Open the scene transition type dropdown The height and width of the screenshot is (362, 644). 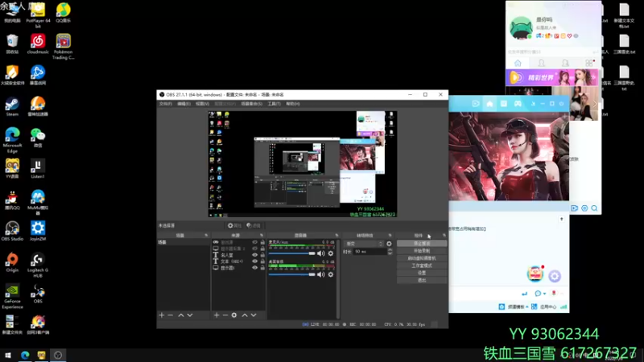tap(364, 244)
